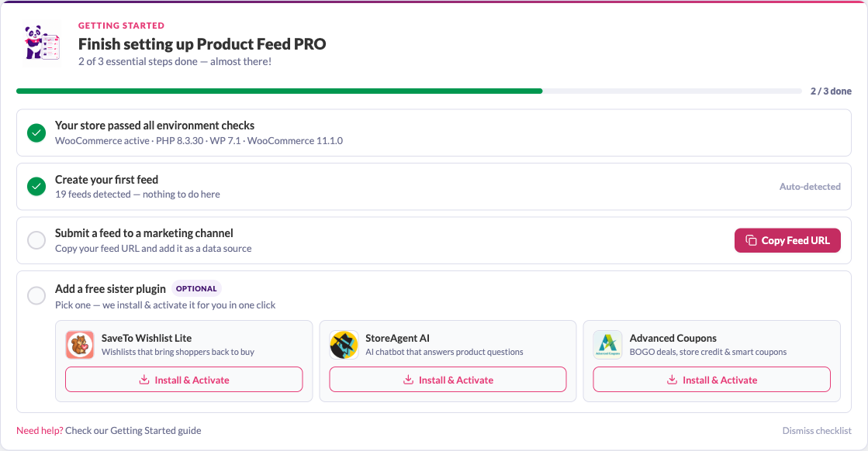The height and width of the screenshot is (451, 868).
Task: Click the Advanced Coupons logo icon
Action: (x=607, y=345)
